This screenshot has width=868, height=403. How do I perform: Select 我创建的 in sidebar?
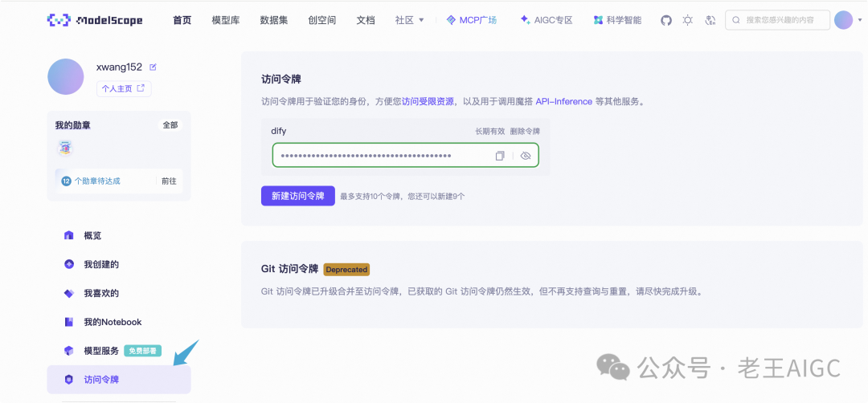pos(119,264)
